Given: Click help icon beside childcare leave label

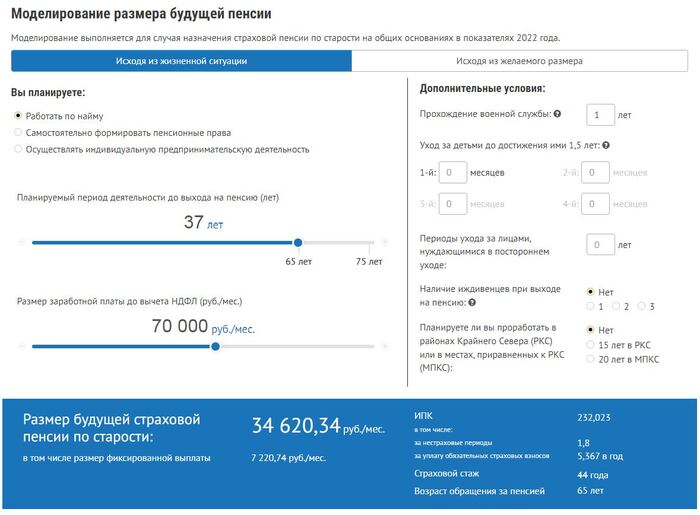Looking at the screenshot, I should click(606, 145).
